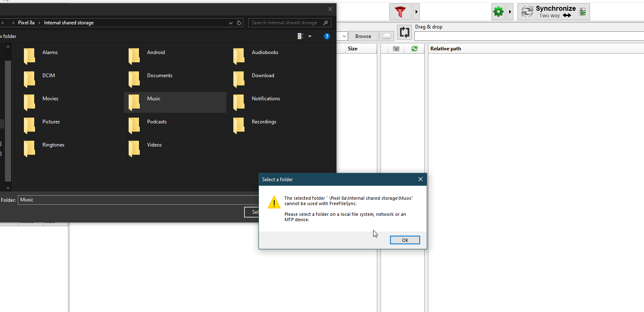Viewport: 644px width, 312px height.
Task: Click Pixel 8a in the address breadcrumb
Action: tap(26, 23)
